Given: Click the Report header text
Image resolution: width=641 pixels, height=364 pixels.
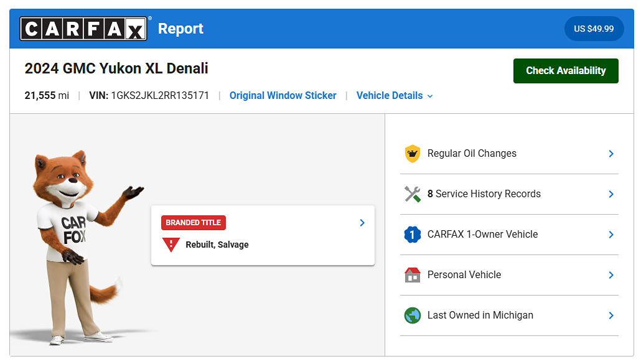Looking at the screenshot, I should click(x=180, y=29).
